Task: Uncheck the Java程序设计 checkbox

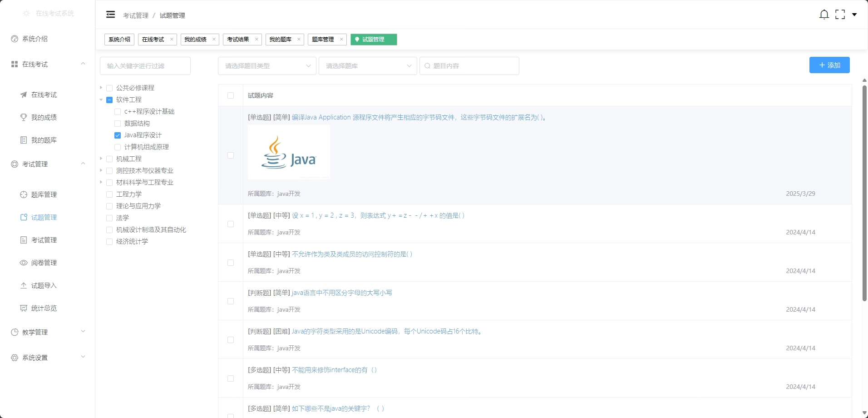Action: point(118,135)
